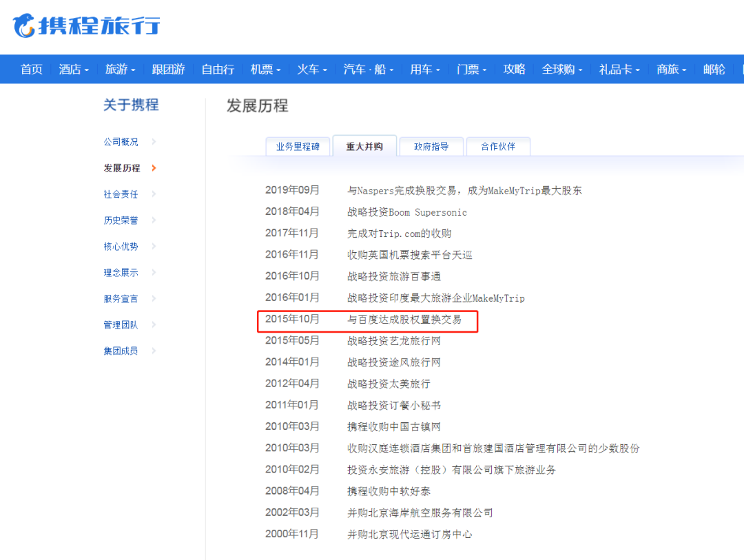This screenshot has width=744, height=560.
Task: Click the arrow icon beside 核心优势
Action: [x=154, y=246]
